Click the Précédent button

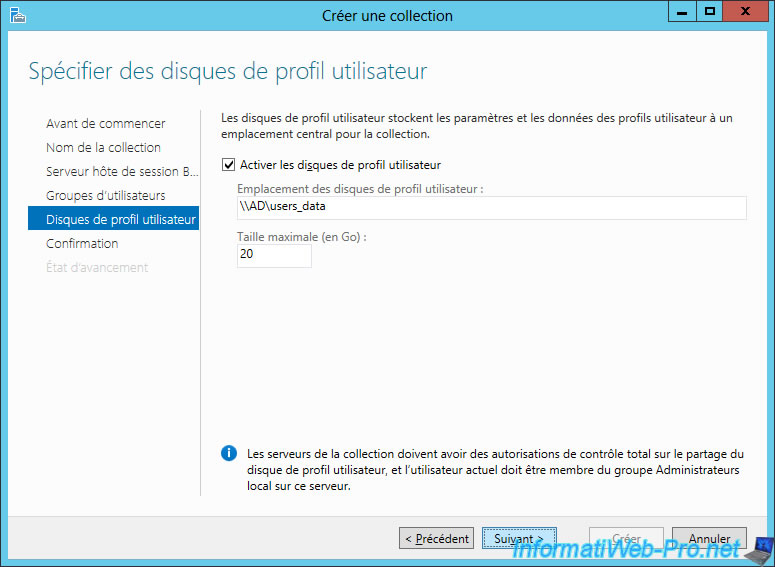pos(436,538)
